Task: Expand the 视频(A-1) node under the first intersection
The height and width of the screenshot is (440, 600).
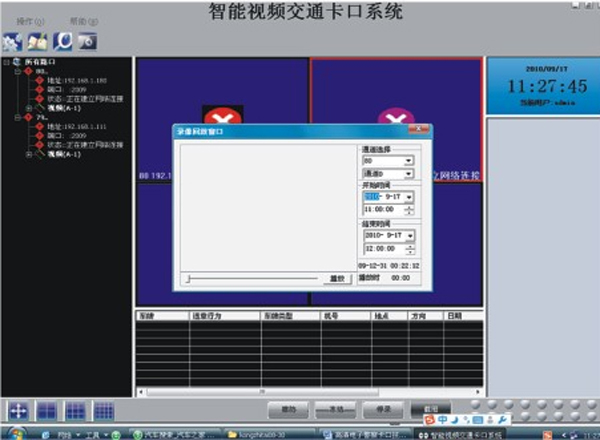Action: [28, 107]
